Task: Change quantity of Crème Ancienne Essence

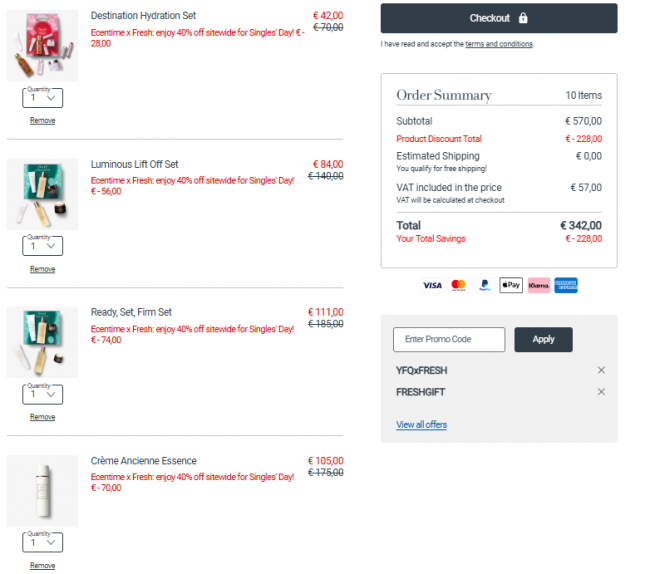Action: tap(42, 542)
